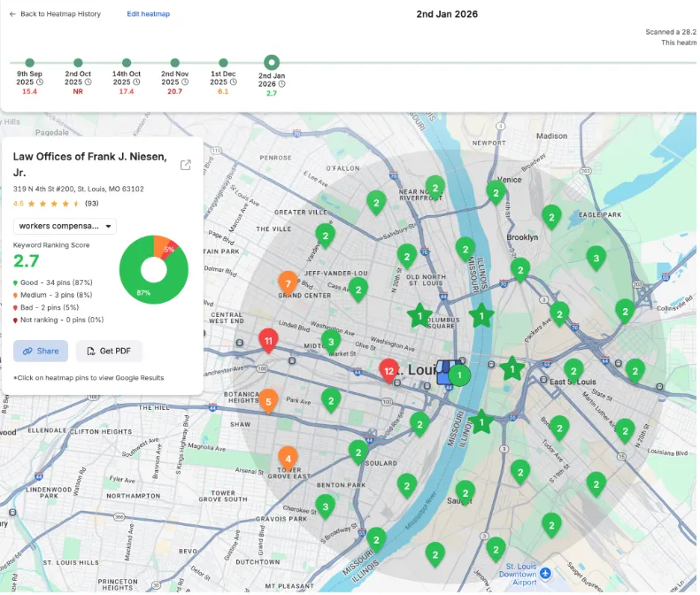Click the orange pin ranked 5

click(268, 402)
